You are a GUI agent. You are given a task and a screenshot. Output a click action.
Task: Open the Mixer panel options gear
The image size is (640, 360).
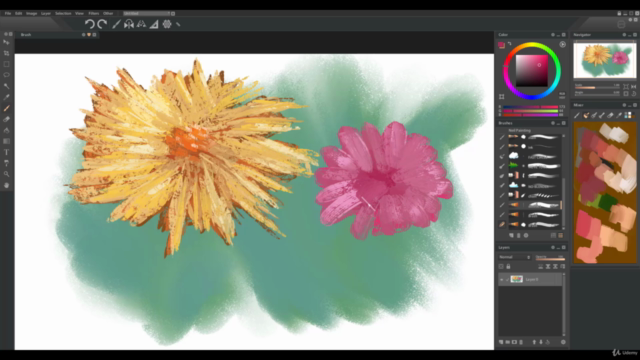coord(624,105)
